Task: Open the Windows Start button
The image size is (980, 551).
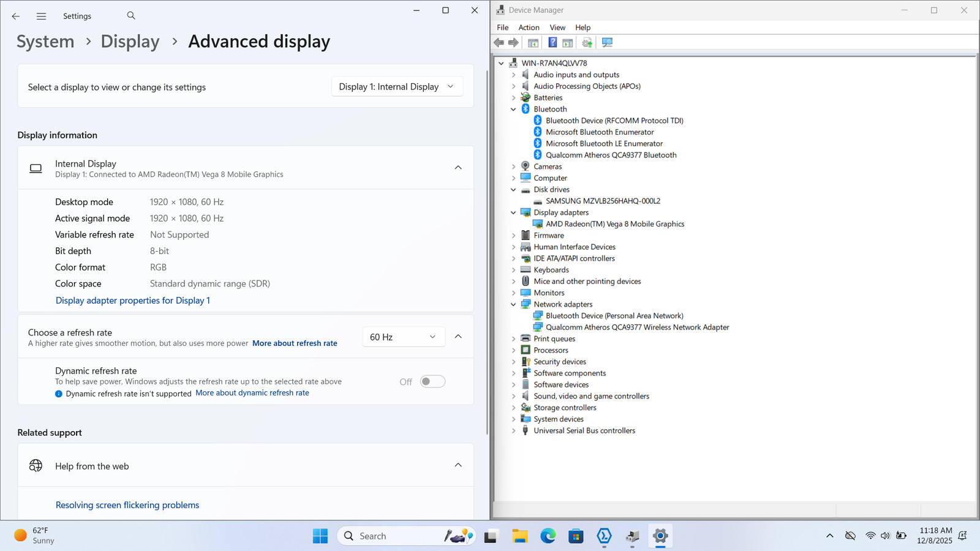Action: point(320,536)
